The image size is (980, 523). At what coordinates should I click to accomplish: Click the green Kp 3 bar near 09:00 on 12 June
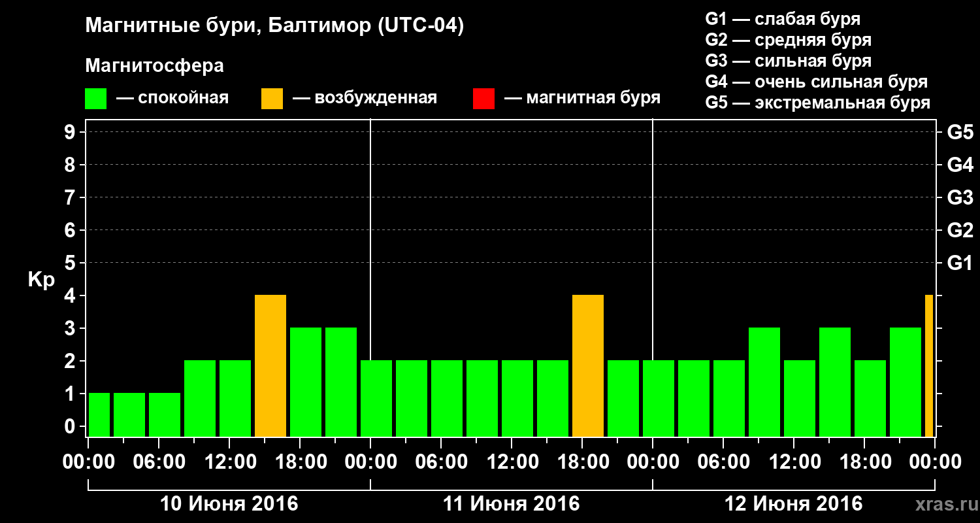764,382
